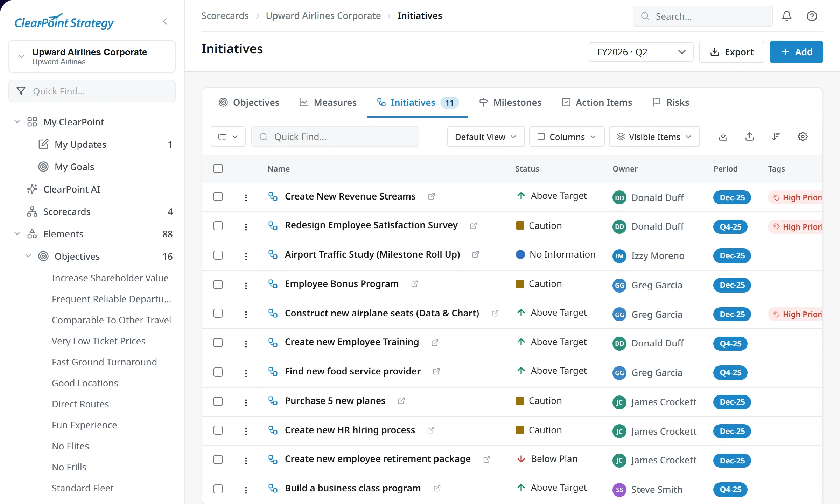840x504 pixels.
Task: Select checkbox for Create new employee retirement package
Action: [x=218, y=460]
